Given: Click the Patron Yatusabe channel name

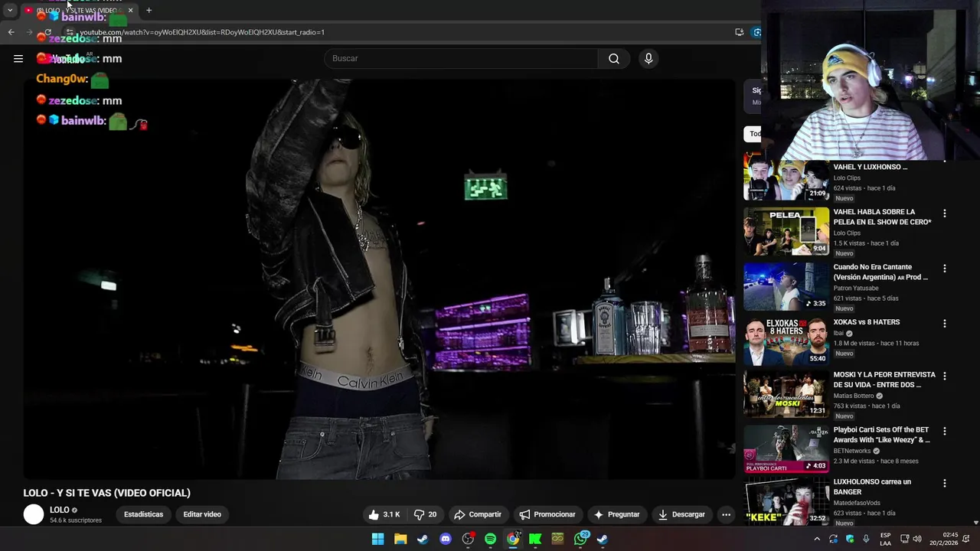Looking at the screenshot, I should click(x=856, y=288).
